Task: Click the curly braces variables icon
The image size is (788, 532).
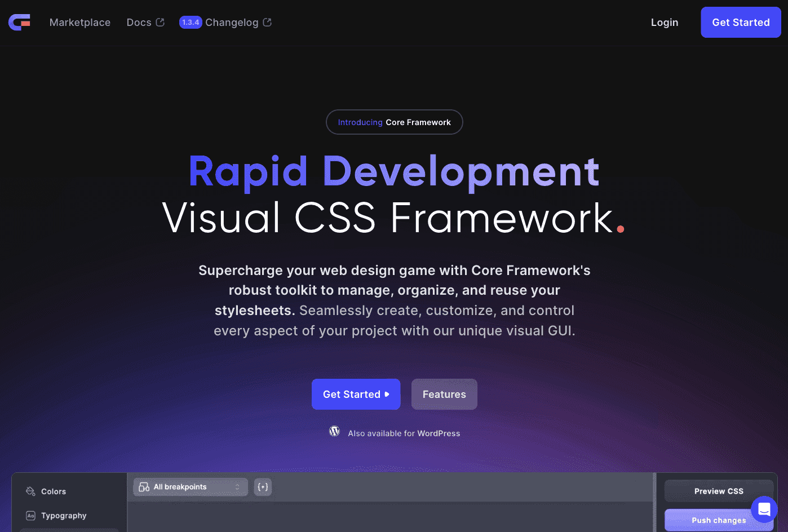Action: (263, 487)
